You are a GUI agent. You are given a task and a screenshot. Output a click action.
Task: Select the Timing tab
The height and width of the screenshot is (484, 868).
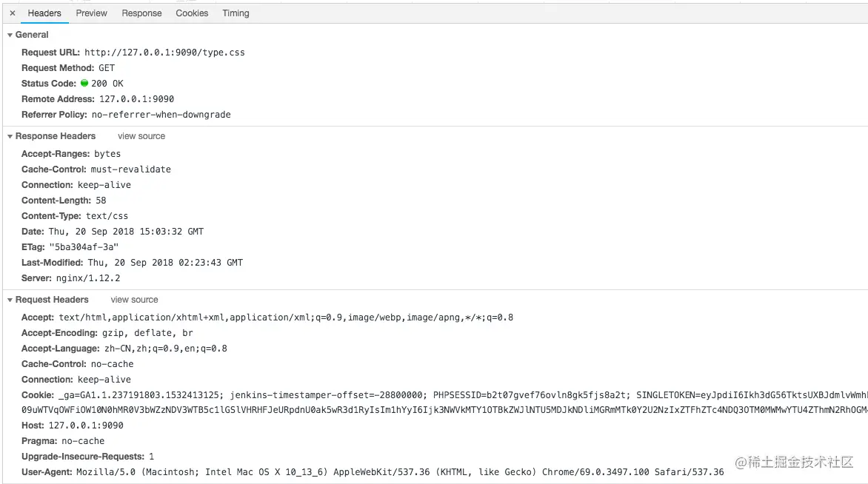pyautogui.click(x=236, y=13)
